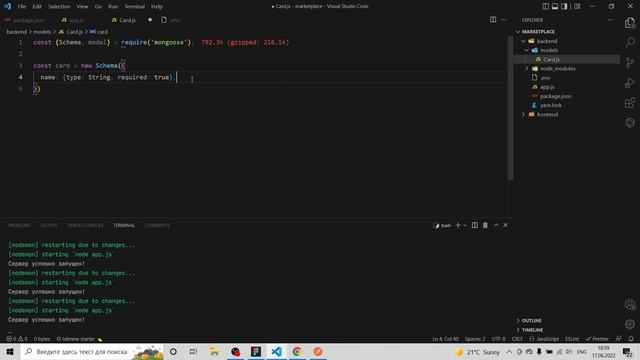
Task: Switch to the .env editor tab
Action: coord(174,20)
